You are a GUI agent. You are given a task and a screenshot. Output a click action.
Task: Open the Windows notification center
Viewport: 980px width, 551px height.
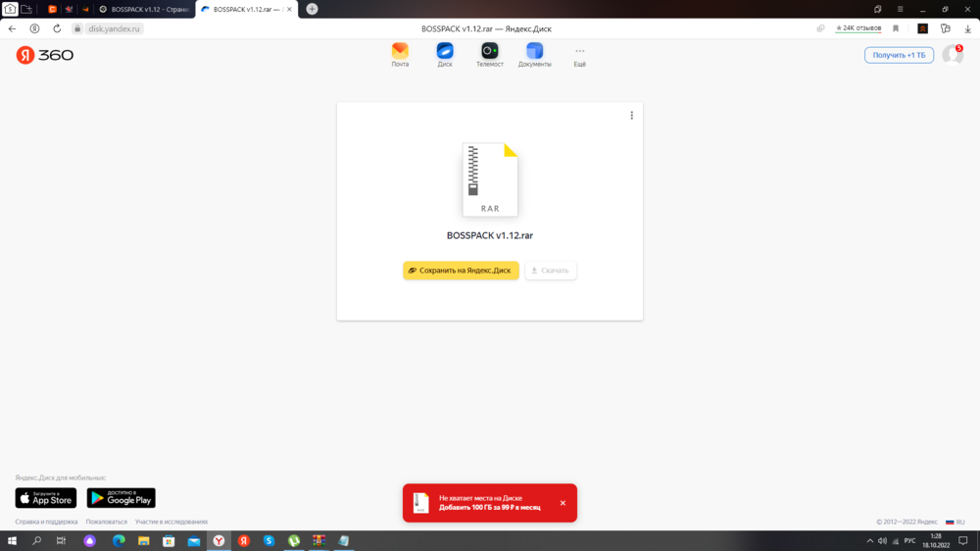[963, 541]
